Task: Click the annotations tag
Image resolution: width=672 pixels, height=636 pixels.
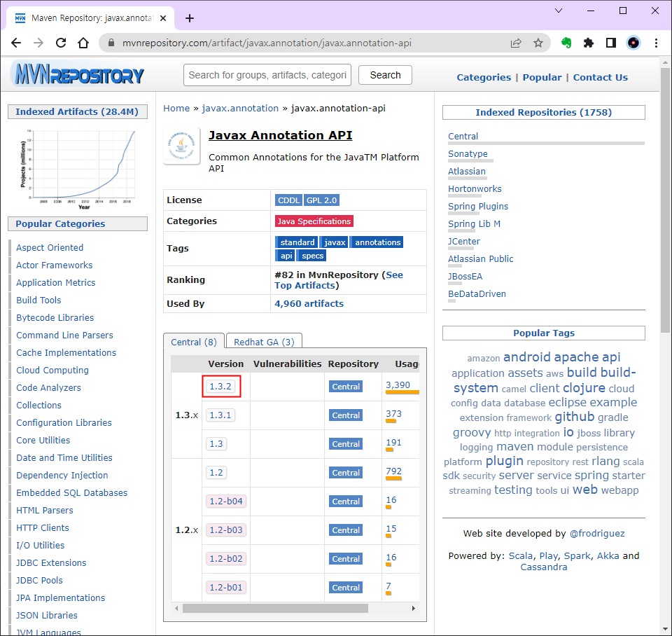Action: coord(377,242)
